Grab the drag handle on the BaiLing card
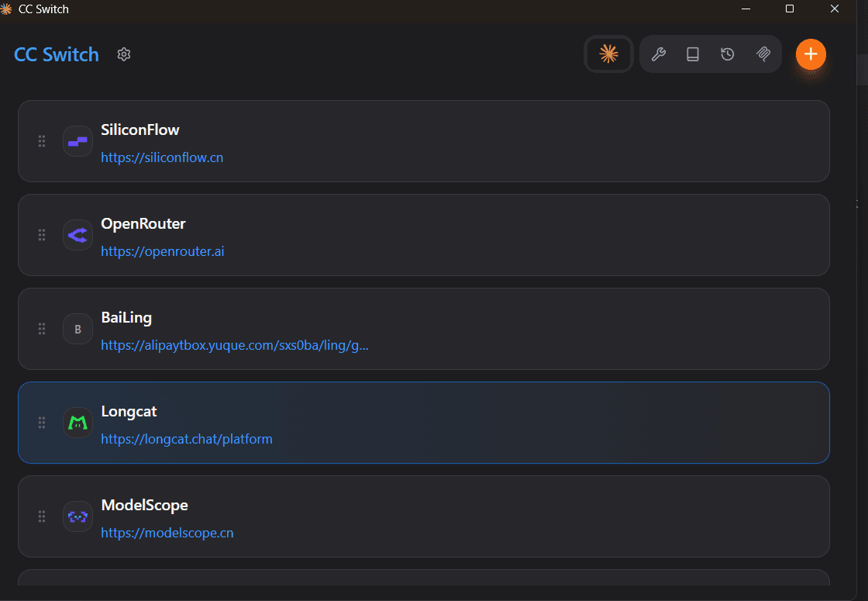The width and height of the screenshot is (868, 601). [x=42, y=329]
